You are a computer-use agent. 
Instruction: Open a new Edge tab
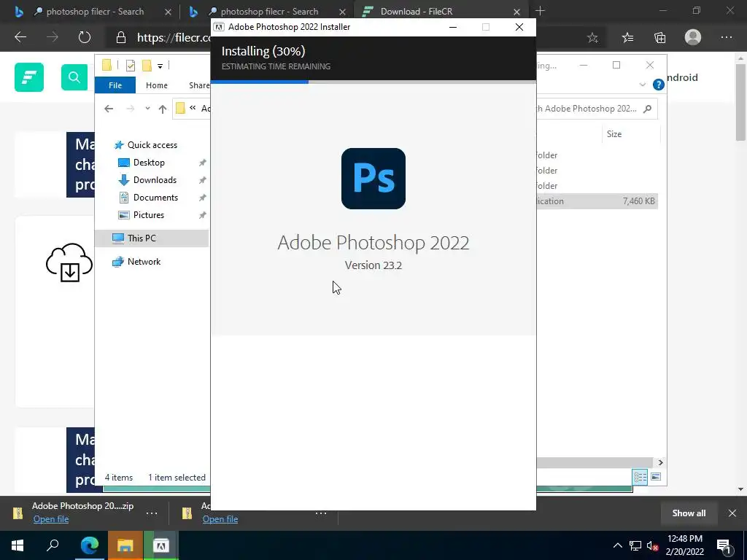(540, 11)
